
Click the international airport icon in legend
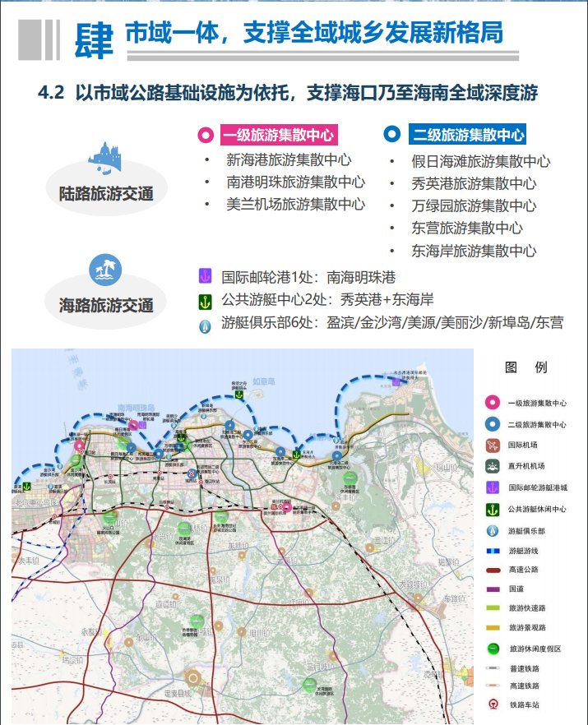[493, 446]
